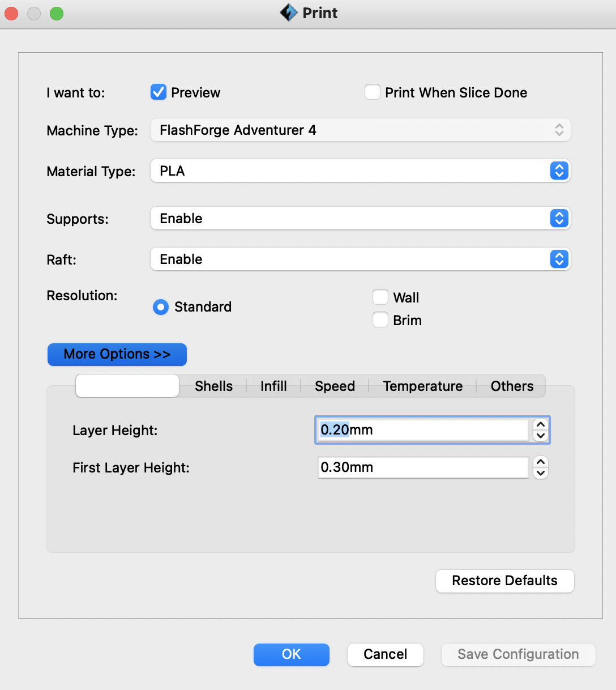The height and width of the screenshot is (690, 616).
Task: Check the Brim checkbox
Action: [x=380, y=320]
